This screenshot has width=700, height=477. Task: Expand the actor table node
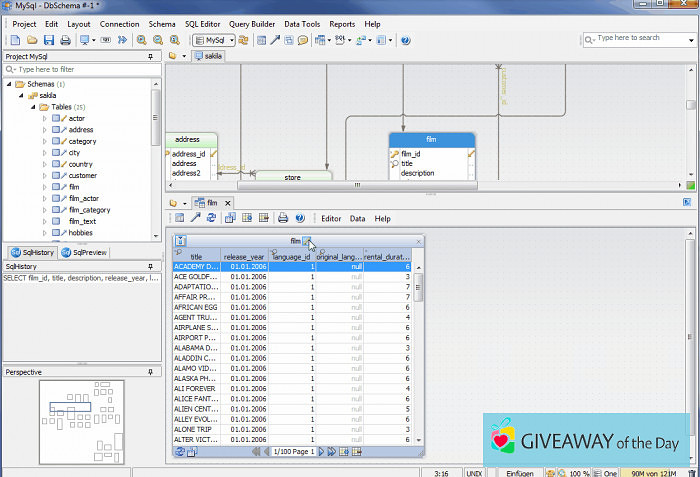44,118
